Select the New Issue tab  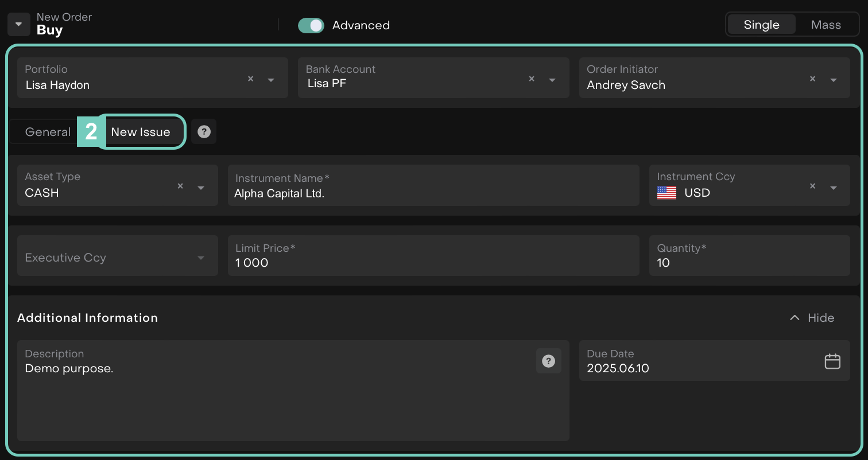141,132
